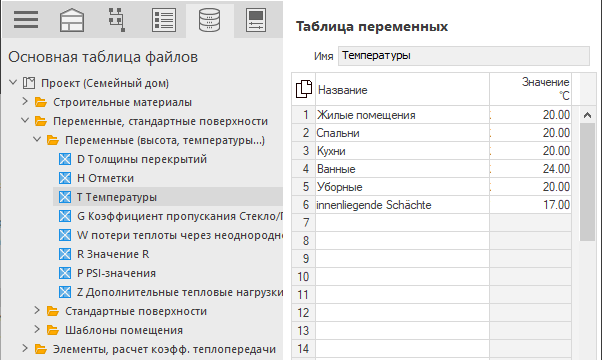This screenshot has height=360, width=602.
Task: Click the 17.00 value cell
Action: pos(531,205)
